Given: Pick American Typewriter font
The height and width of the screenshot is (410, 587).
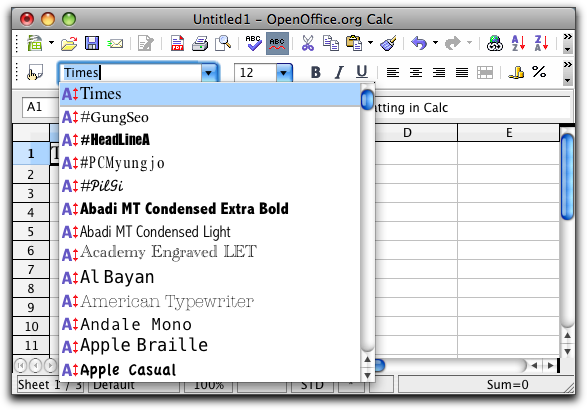Looking at the screenshot, I should pyautogui.click(x=210, y=301).
